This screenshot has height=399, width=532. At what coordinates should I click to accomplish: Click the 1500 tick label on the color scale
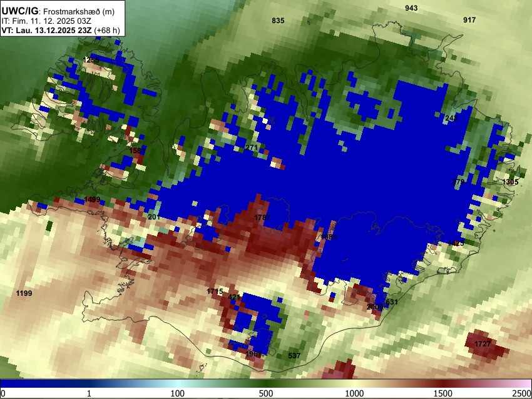pyautogui.click(x=443, y=393)
